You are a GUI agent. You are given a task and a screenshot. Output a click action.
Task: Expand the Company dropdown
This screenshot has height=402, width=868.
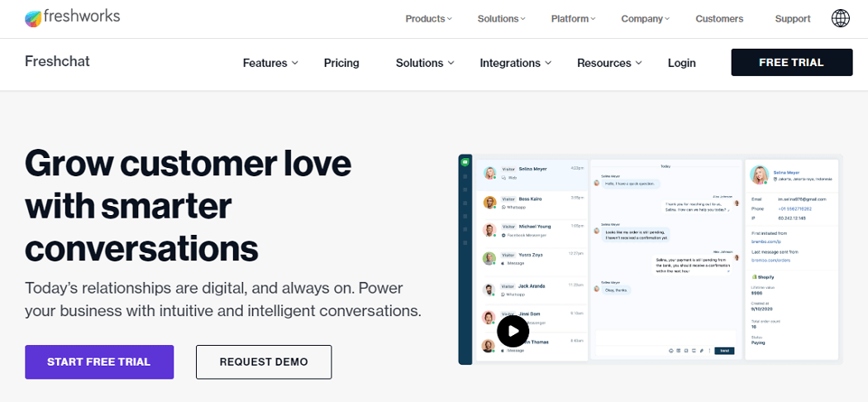[x=646, y=19]
